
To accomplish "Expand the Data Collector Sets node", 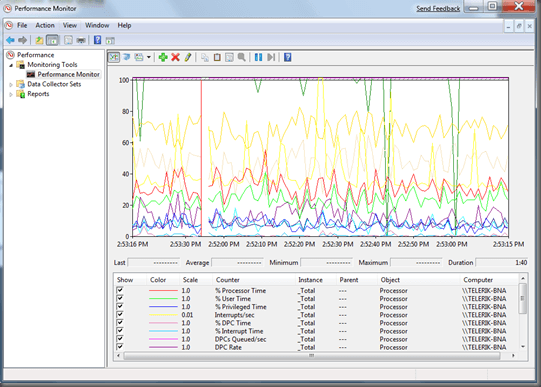I will click(11, 85).
